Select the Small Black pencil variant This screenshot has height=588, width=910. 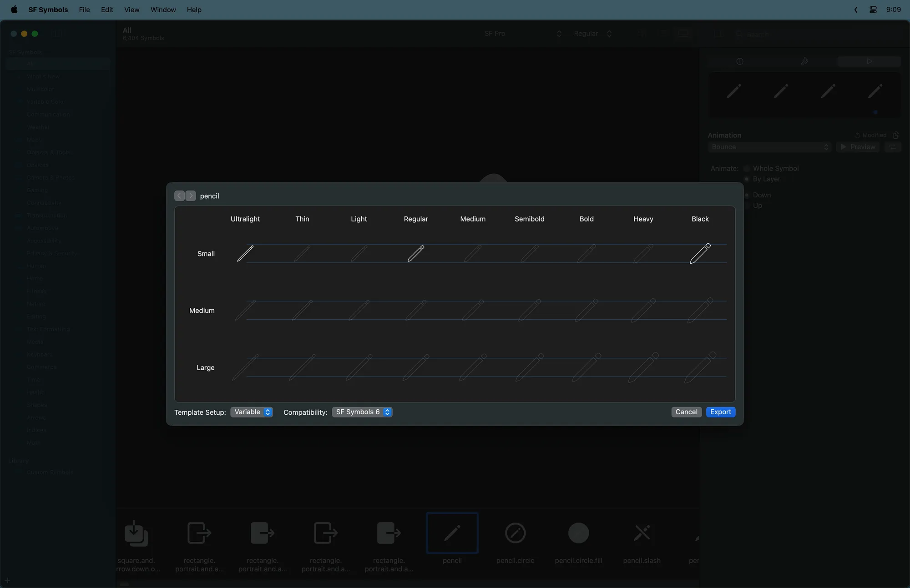coord(700,253)
